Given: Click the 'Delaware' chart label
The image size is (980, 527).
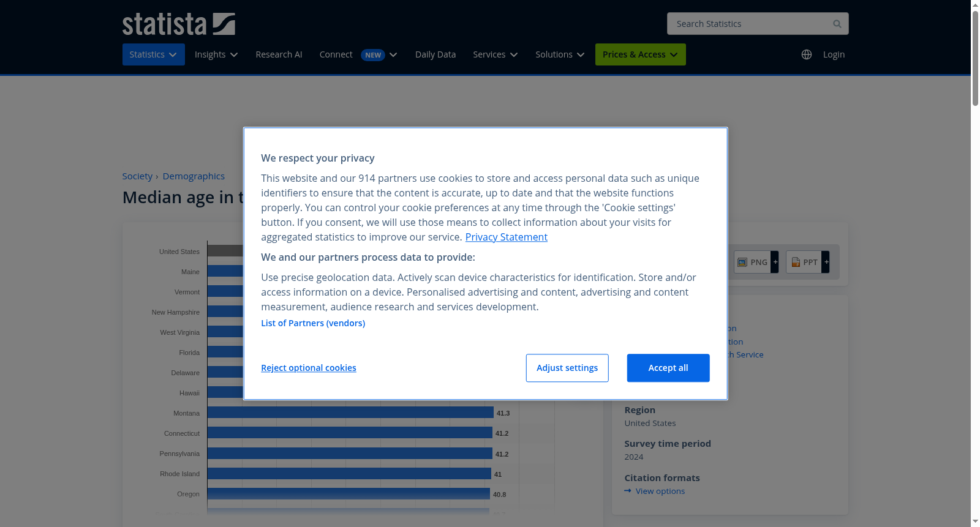Looking at the screenshot, I should (x=185, y=373).
